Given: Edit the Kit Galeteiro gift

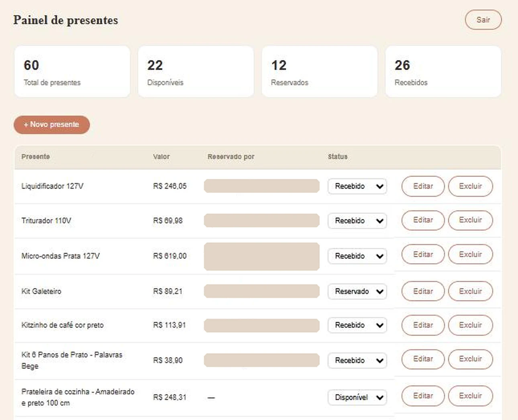Looking at the screenshot, I should click(x=423, y=292).
